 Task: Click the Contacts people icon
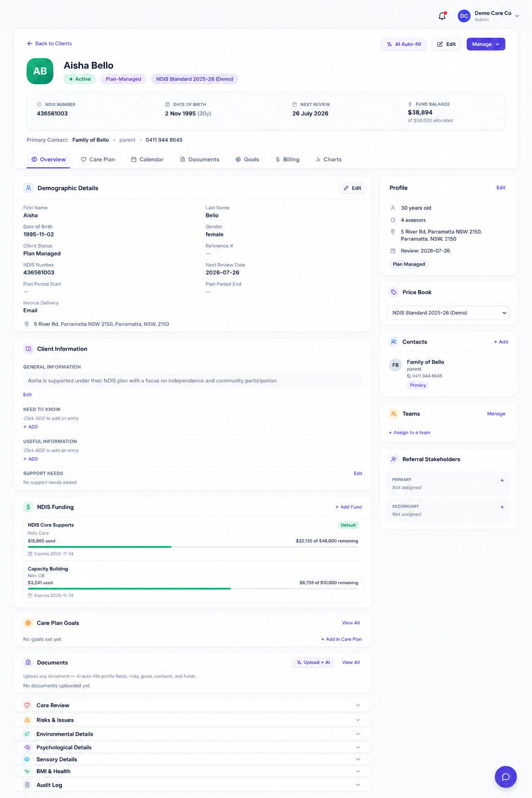pyautogui.click(x=394, y=342)
